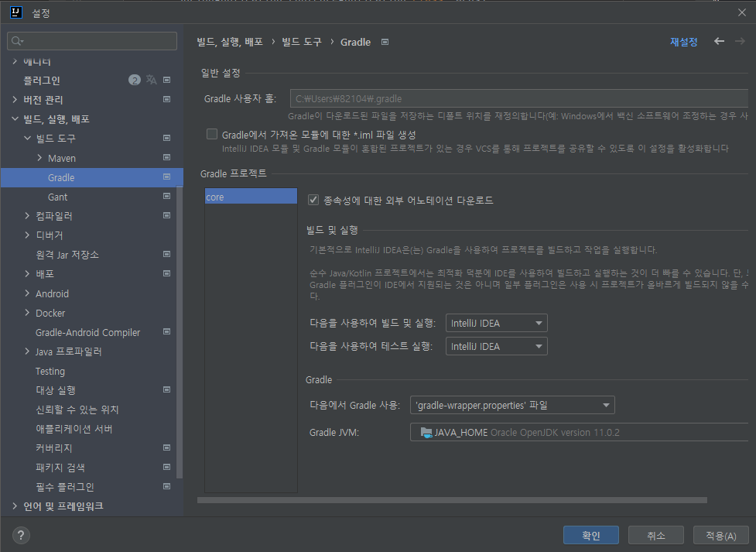Click project-level icon on 배포 row

pyautogui.click(x=167, y=273)
